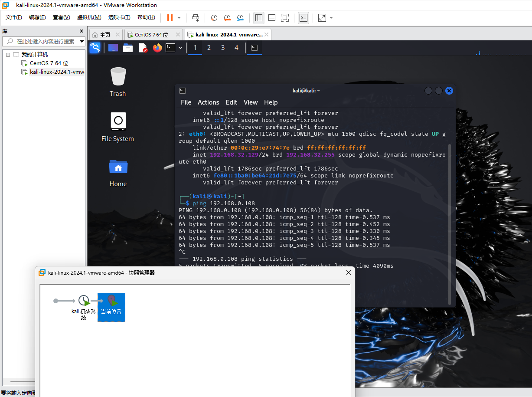Image resolution: width=532 pixels, height=397 pixels.
Task: Open the 虚拟机(M) menu
Action: (89, 17)
